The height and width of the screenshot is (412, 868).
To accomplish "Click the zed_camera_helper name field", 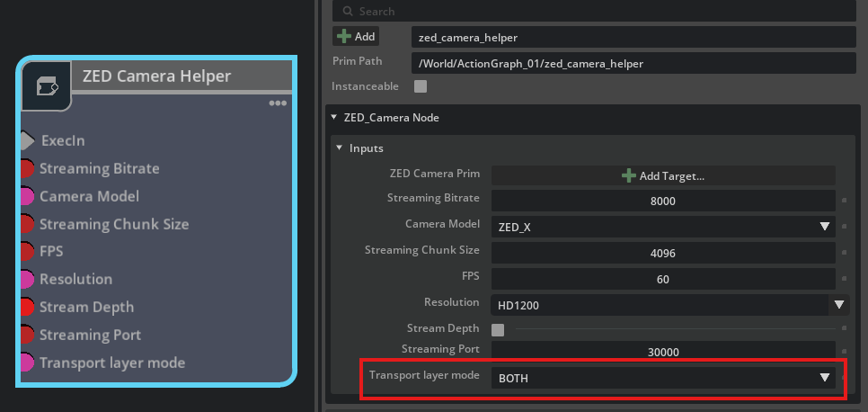I will coord(633,37).
